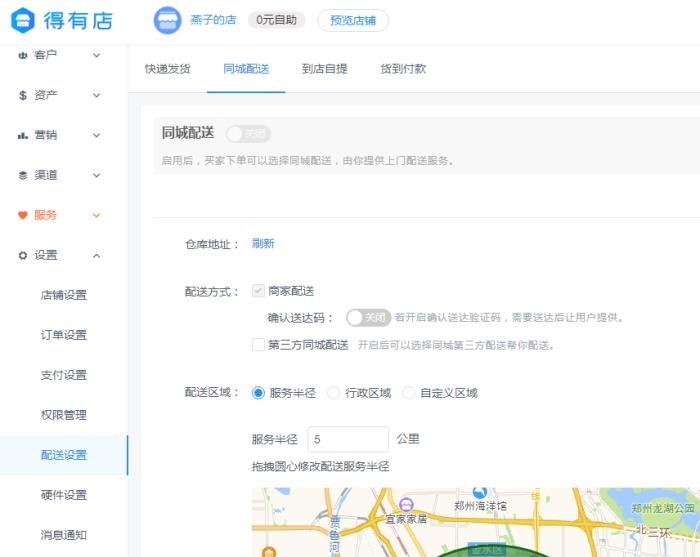Click the 服务 heart icon
The width and height of the screenshot is (700, 557).
[22, 215]
